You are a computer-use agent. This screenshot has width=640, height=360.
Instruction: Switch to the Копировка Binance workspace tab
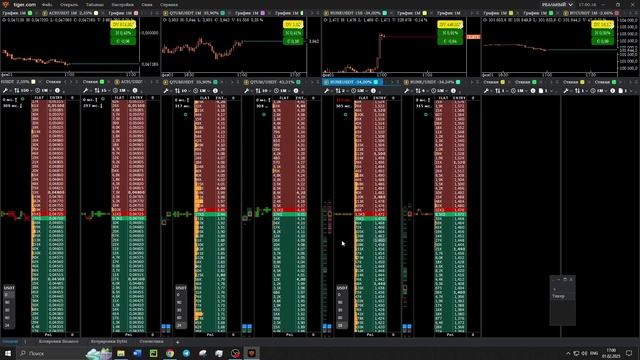point(58,341)
